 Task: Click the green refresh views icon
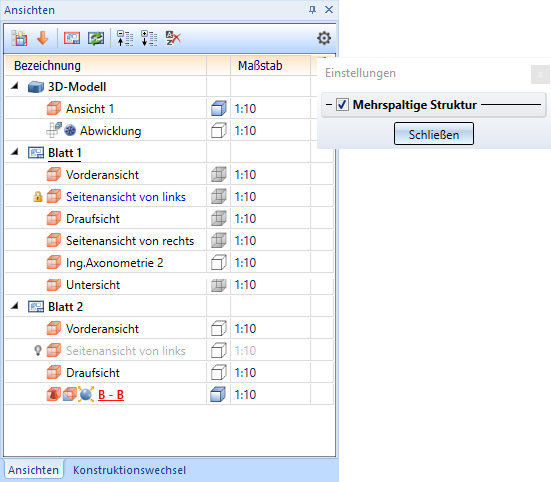(96, 38)
